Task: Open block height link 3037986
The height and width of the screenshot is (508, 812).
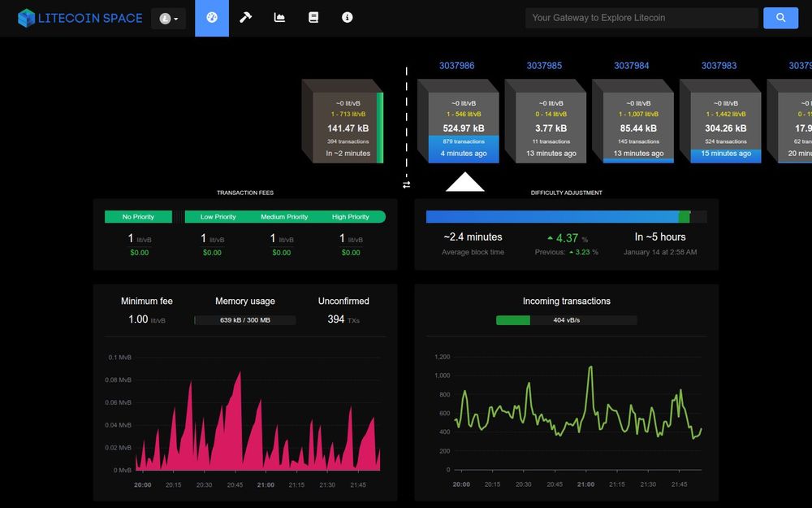Action: [456, 66]
